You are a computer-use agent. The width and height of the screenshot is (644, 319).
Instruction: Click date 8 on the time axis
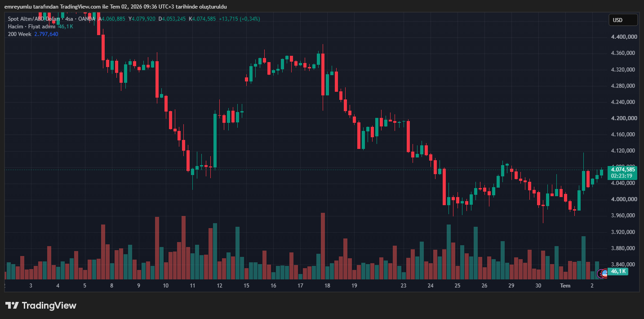click(x=111, y=286)
